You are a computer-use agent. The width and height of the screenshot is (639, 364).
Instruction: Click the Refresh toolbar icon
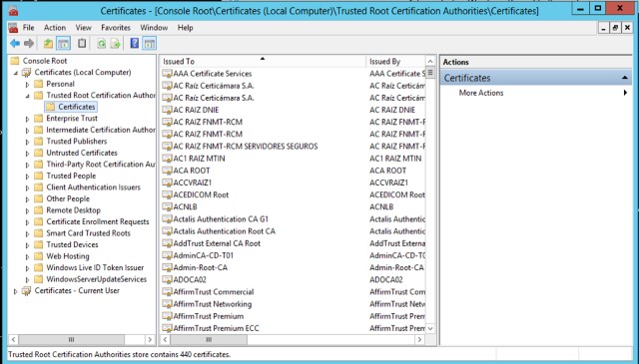tap(101, 43)
